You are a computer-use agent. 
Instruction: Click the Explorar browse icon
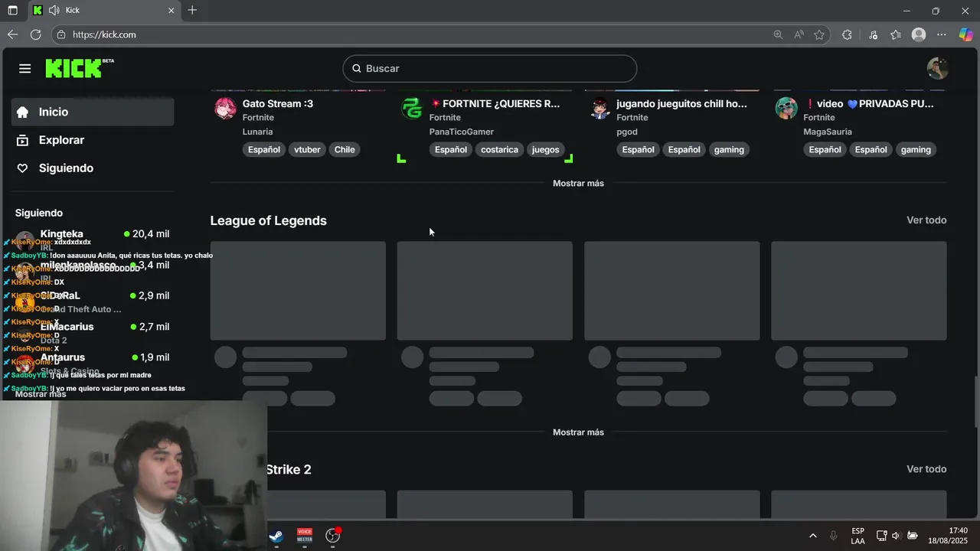[22, 140]
